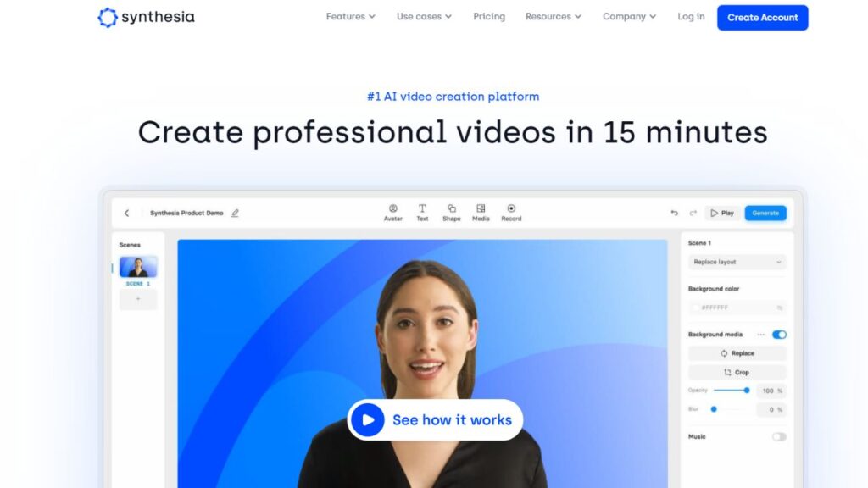Click the opacity 100 % value field
Viewport: 868px width, 488px height.
pyautogui.click(x=771, y=391)
